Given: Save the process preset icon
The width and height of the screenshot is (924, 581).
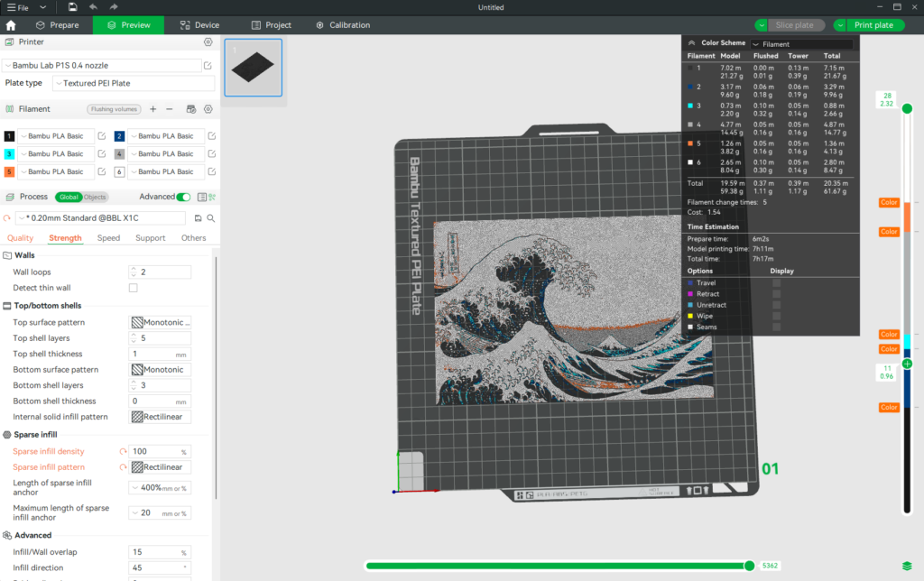Looking at the screenshot, I should [x=198, y=218].
